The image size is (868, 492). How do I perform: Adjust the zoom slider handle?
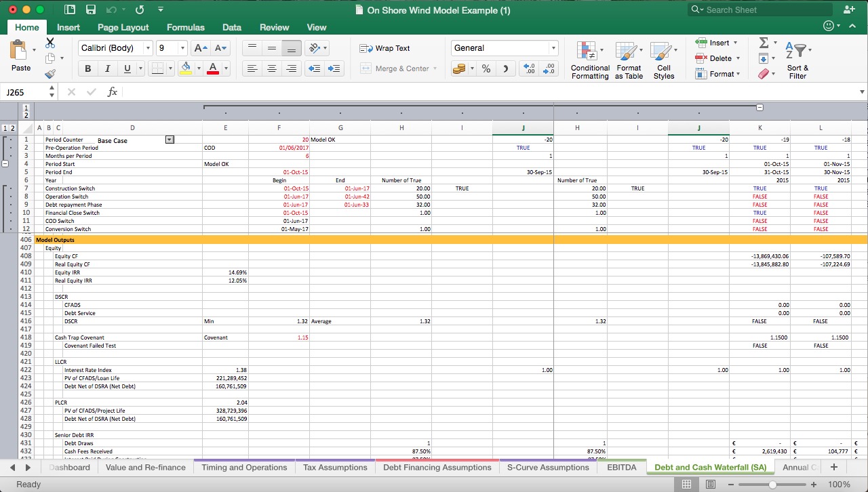coord(772,484)
